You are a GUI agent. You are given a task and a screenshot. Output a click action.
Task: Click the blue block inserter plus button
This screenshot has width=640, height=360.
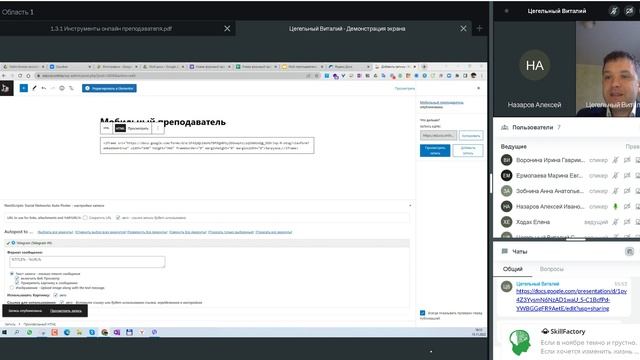pyautogui.click(x=24, y=88)
